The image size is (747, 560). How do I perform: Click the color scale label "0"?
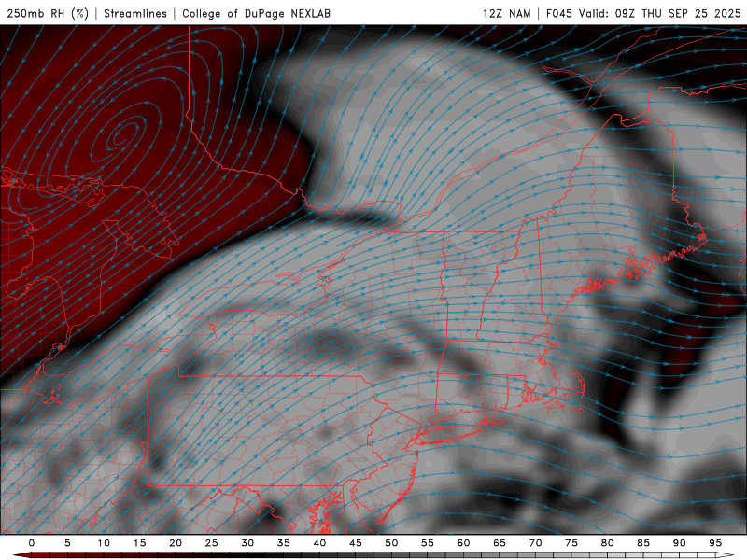(32, 543)
